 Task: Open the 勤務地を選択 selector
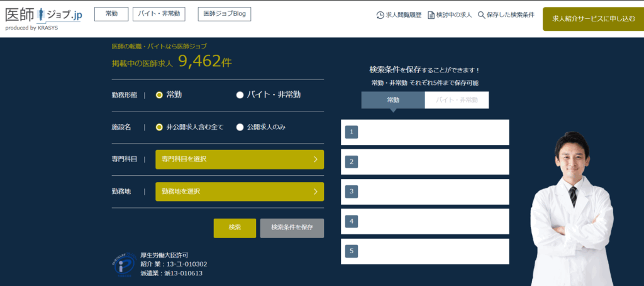[x=240, y=192]
